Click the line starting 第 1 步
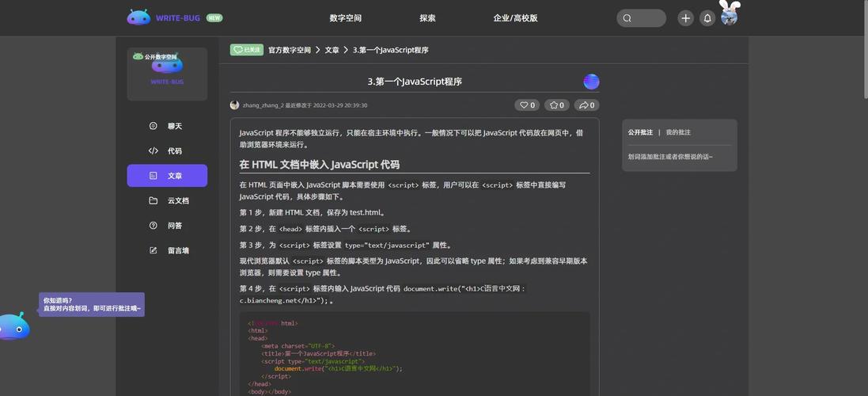Screen dimensions: 868x396 point(313,212)
